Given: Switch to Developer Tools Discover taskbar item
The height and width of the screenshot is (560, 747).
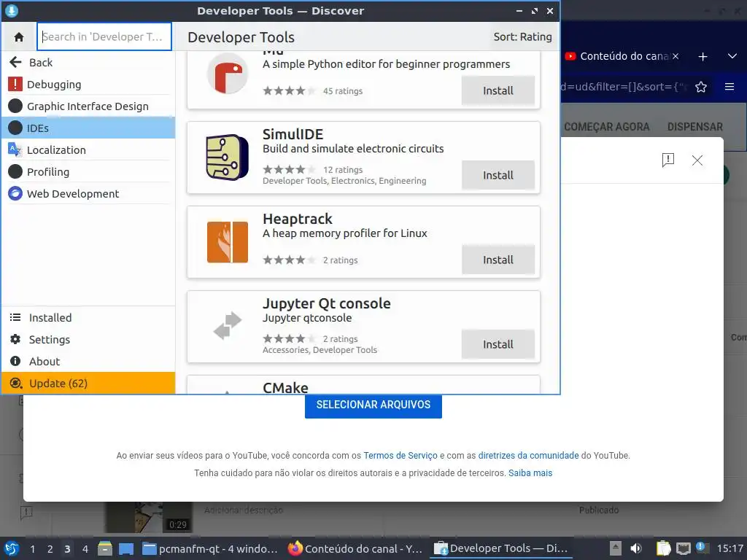Looking at the screenshot, I should click(501, 548).
